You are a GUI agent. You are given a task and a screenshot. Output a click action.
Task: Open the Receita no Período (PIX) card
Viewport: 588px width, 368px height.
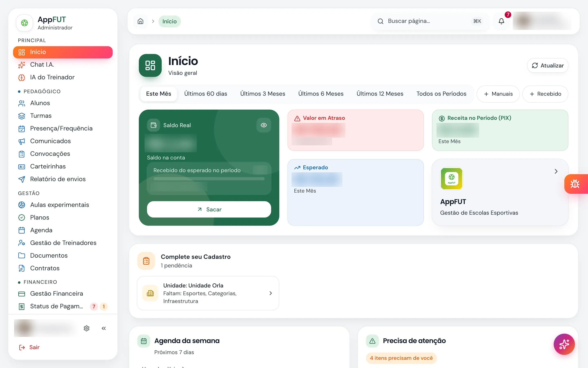click(x=500, y=130)
